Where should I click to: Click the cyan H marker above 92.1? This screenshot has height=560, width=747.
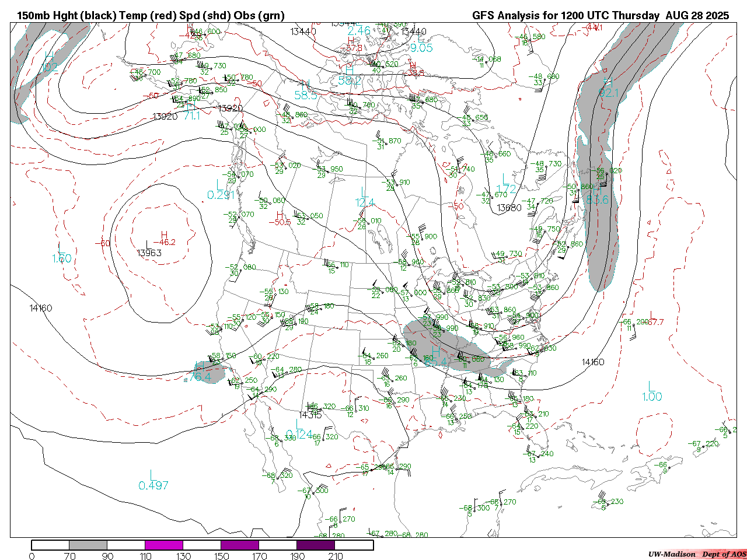coord(608,82)
